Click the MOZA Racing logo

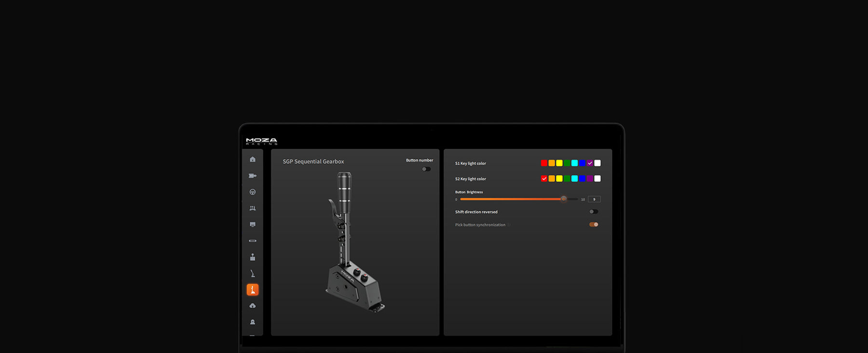tap(261, 141)
